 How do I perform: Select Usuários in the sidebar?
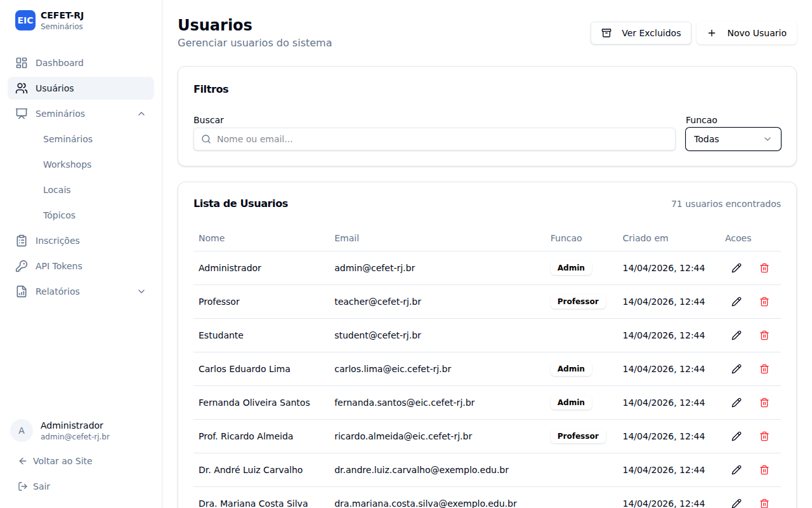pos(81,88)
